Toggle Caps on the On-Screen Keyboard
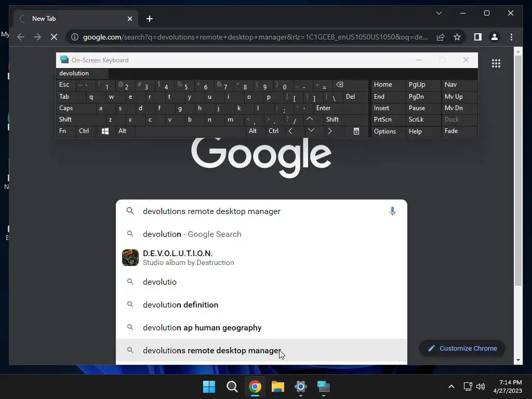This screenshot has height=399, width=532. [x=76, y=108]
